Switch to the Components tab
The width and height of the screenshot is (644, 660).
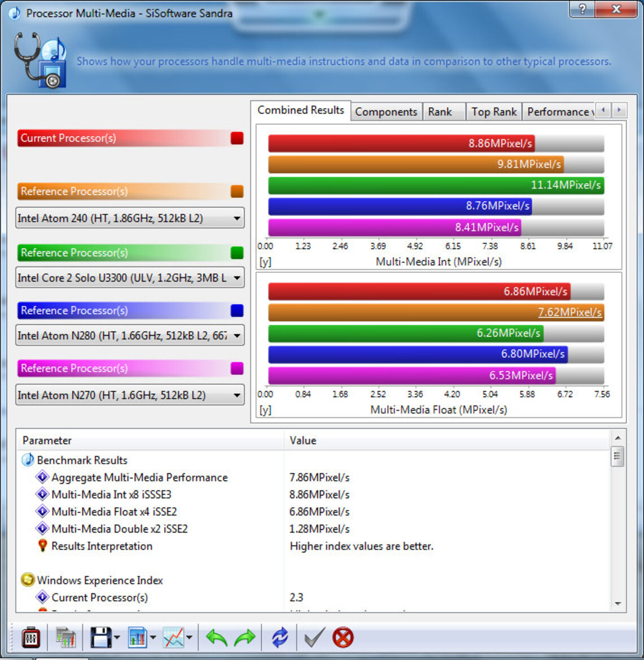386,112
